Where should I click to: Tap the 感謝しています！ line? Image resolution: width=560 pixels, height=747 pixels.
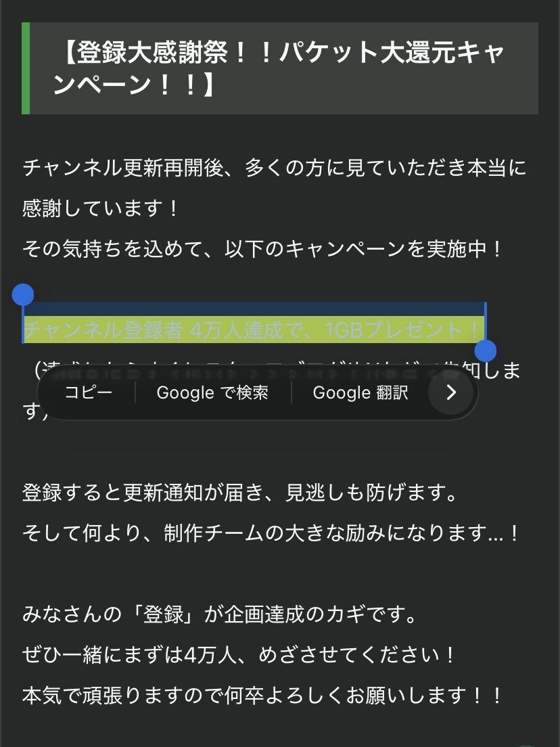point(101,208)
